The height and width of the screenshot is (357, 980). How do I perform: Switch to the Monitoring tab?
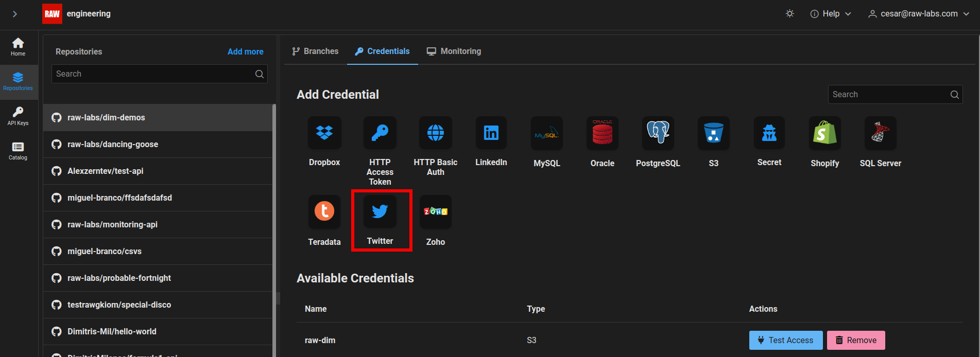click(x=454, y=51)
